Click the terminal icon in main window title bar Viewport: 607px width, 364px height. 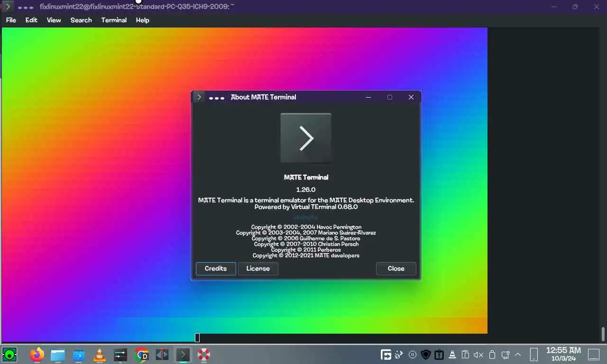pyautogui.click(x=7, y=7)
